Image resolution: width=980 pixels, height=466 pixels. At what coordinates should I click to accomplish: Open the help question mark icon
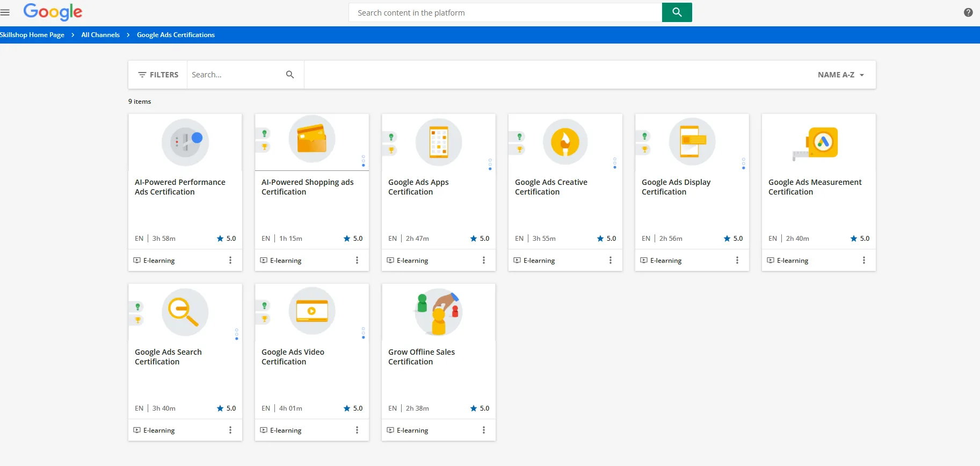pos(968,12)
